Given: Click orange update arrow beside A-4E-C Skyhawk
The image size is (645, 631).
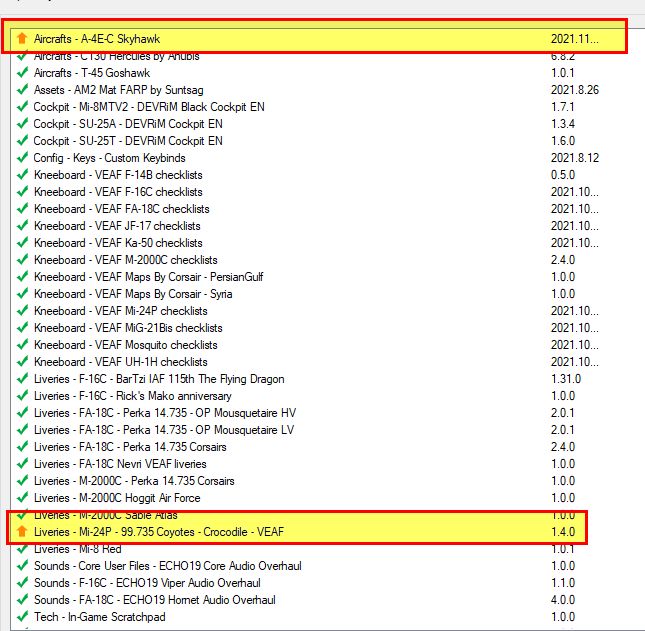Looking at the screenshot, I should [23, 38].
